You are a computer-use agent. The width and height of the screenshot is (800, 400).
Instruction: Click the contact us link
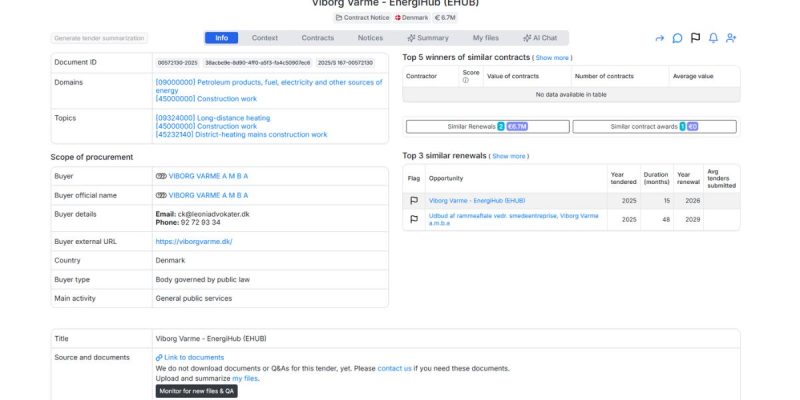pyautogui.click(x=394, y=368)
